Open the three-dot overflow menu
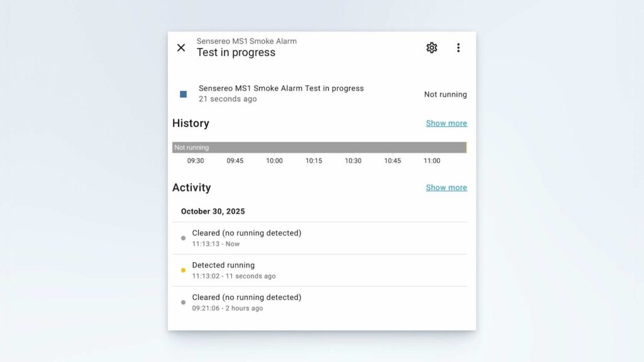The image size is (644, 362). (x=458, y=47)
